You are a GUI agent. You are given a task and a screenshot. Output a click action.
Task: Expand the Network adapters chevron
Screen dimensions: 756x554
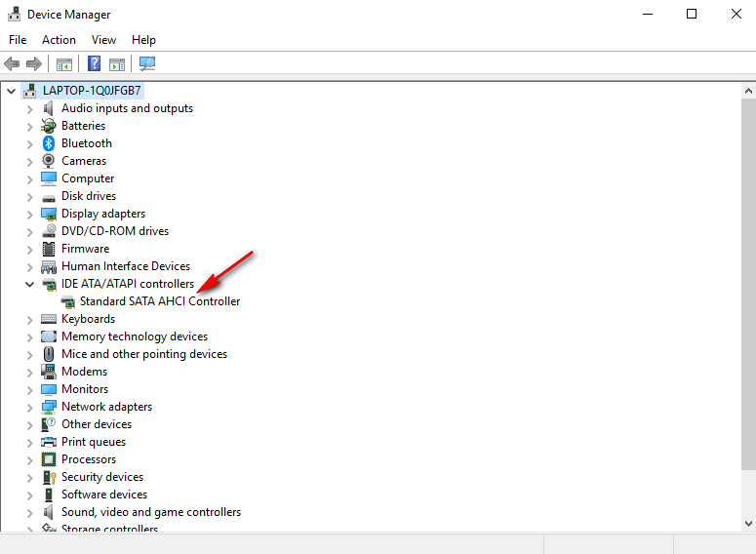(29, 408)
